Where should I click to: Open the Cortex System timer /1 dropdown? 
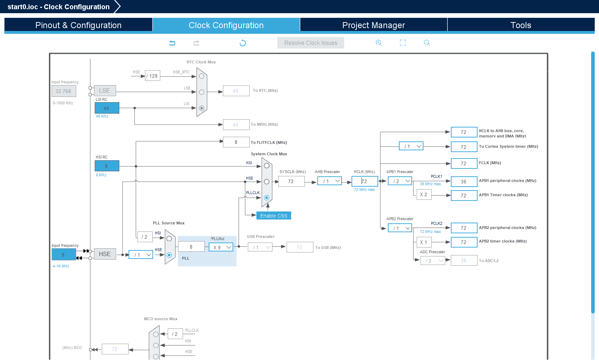pos(411,146)
